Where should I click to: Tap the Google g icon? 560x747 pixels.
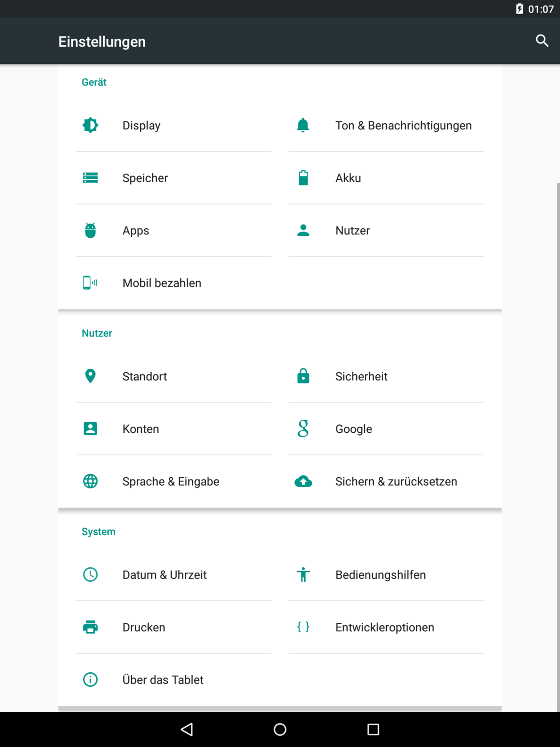(x=303, y=429)
